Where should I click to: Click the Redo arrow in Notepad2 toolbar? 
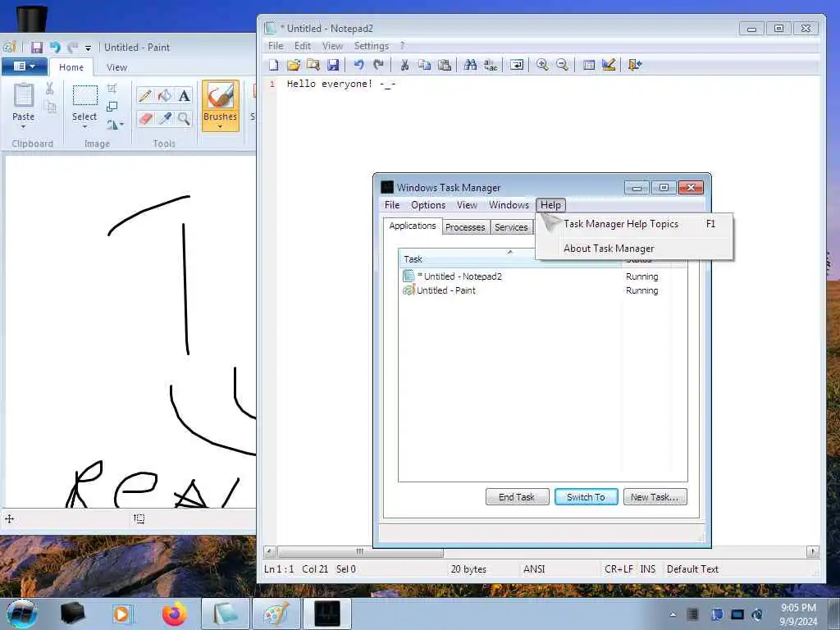378,65
